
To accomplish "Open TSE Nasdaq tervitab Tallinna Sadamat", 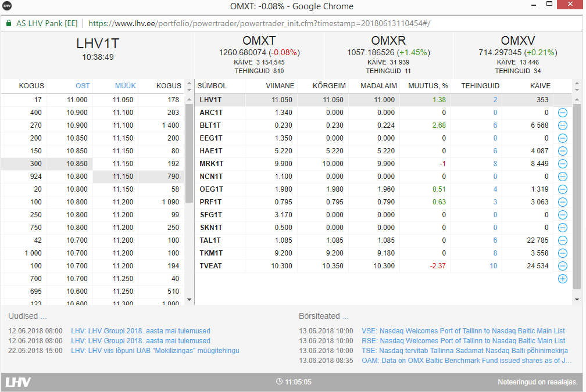I will [464, 351].
